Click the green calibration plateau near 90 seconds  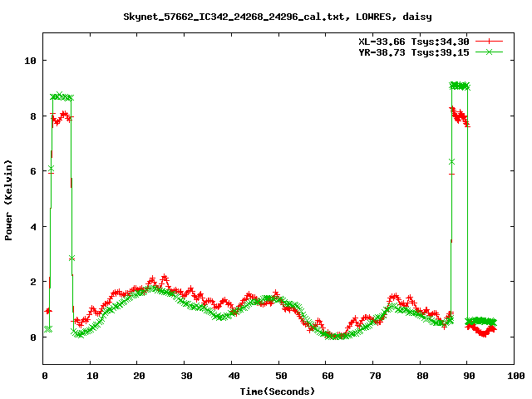460,86
